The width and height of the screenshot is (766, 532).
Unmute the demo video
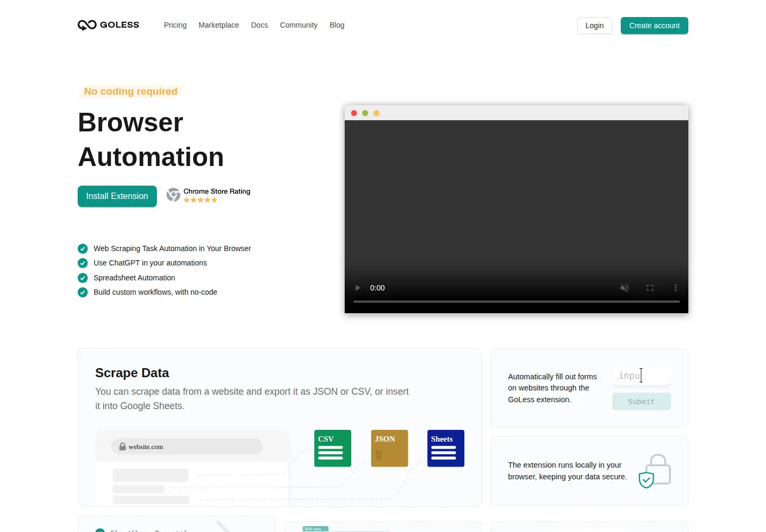[625, 288]
